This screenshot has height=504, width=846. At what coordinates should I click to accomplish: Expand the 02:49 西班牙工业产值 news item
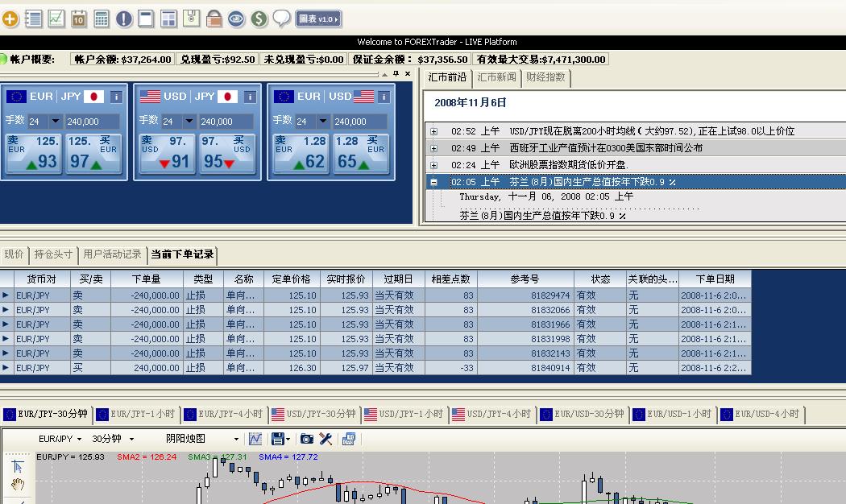(x=433, y=147)
